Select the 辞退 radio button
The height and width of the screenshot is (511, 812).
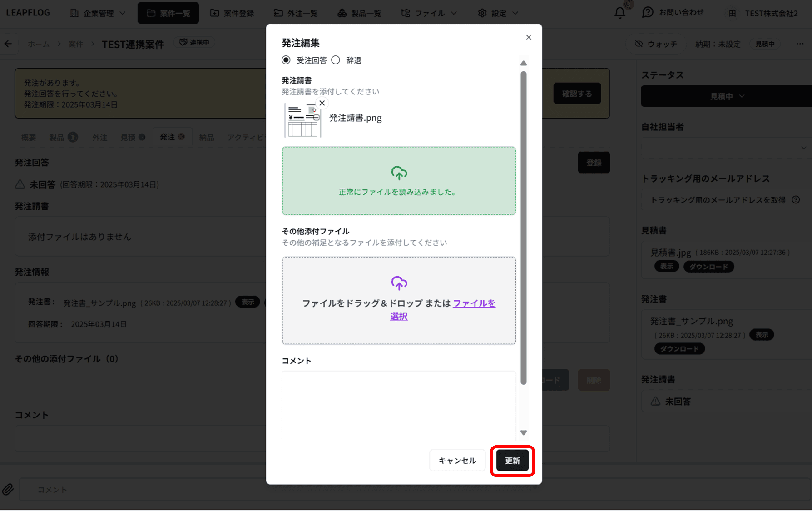click(x=336, y=60)
